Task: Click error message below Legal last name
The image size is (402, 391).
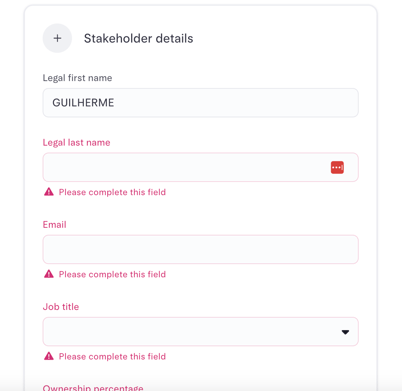Action: [x=112, y=192]
